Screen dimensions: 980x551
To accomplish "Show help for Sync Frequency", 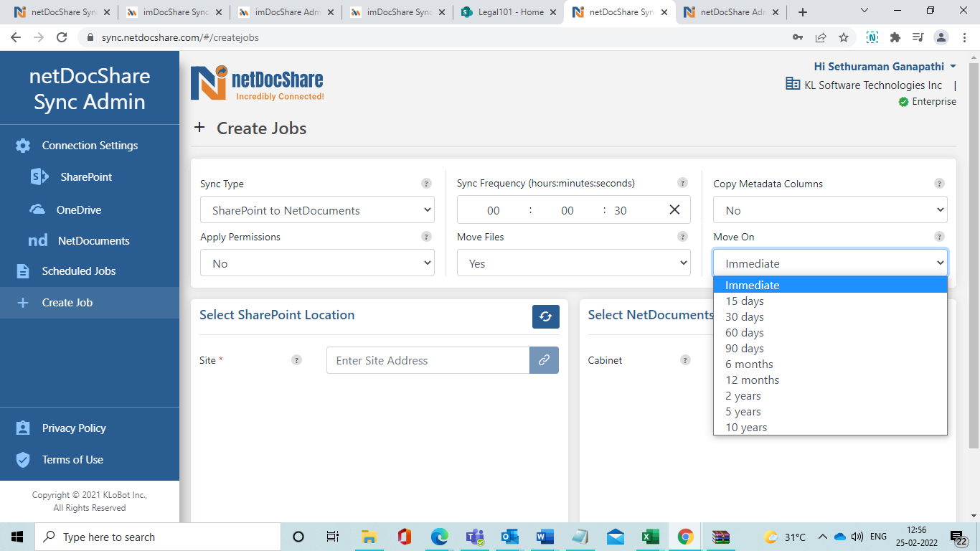I will [x=682, y=183].
